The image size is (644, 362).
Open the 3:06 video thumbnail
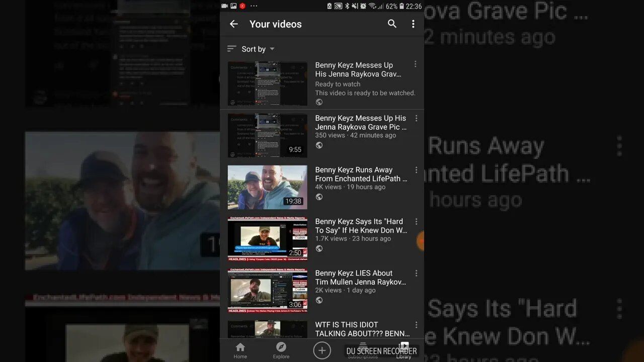[x=267, y=291]
